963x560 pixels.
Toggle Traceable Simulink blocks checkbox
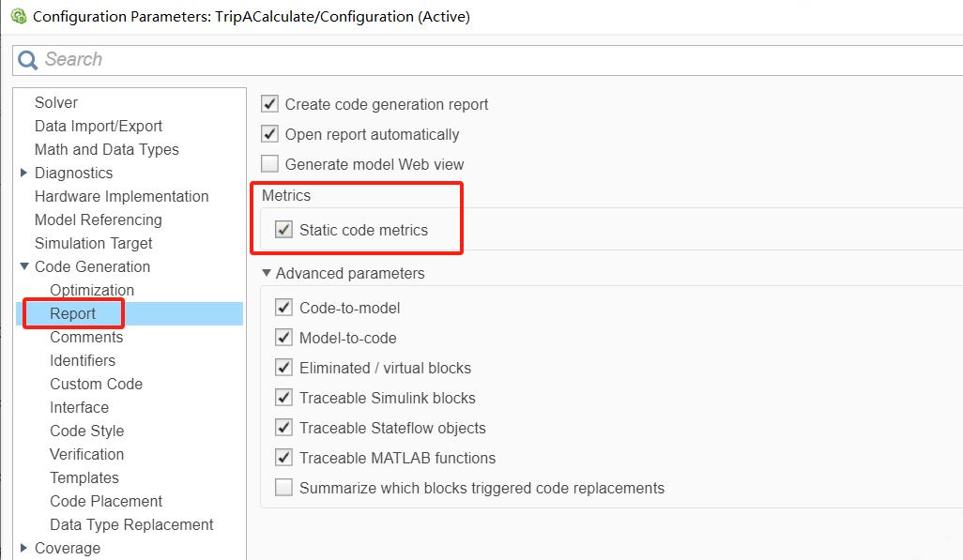283,398
